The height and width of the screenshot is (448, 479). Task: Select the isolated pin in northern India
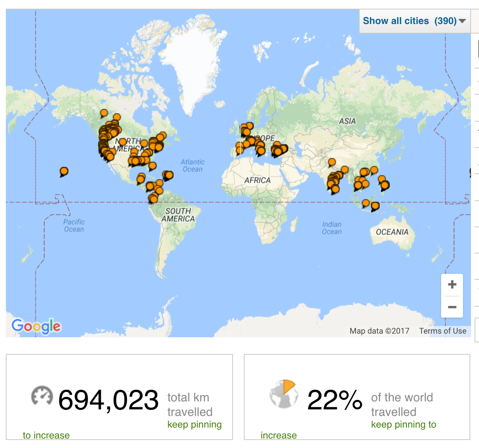pos(332,162)
